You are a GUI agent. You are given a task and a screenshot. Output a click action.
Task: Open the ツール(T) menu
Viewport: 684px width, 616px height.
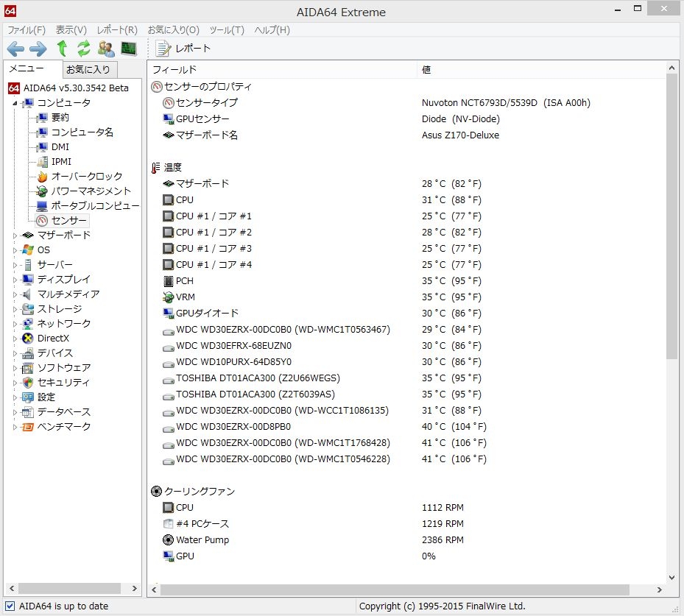(x=227, y=30)
